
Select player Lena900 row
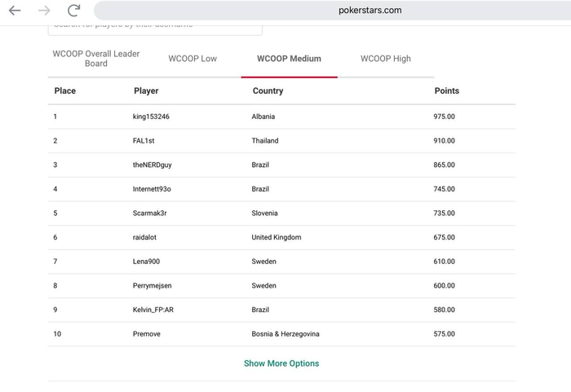147,262
